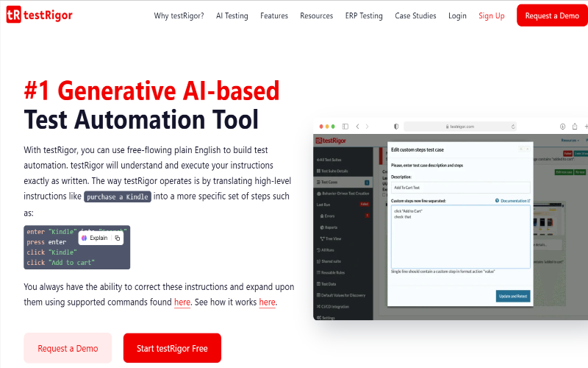Click the Explain AI icon over the code
Screen dimensions: 588x368
[84, 238]
